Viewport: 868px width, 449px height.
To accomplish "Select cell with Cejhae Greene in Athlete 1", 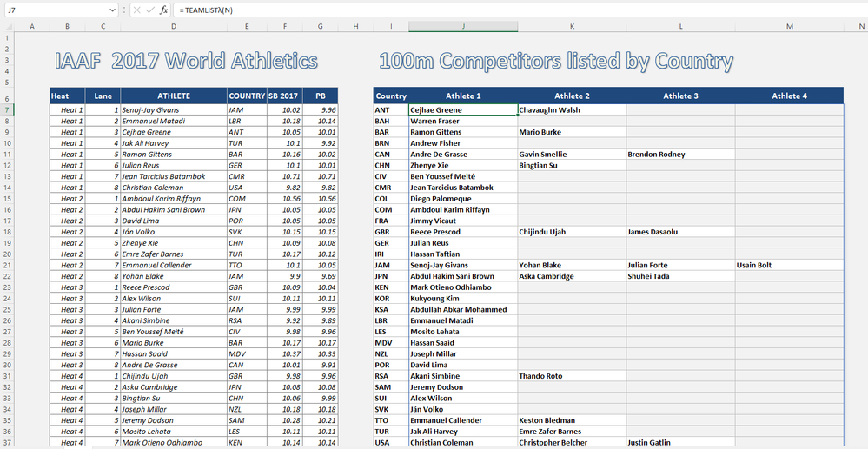I will (463, 109).
